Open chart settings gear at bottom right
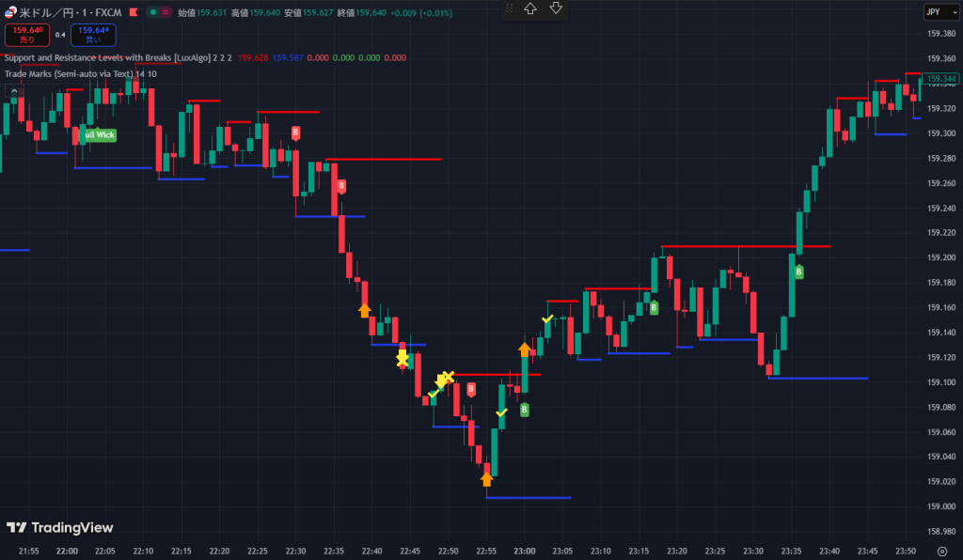Screen dimensions: 963x560 [x=942, y=550]
